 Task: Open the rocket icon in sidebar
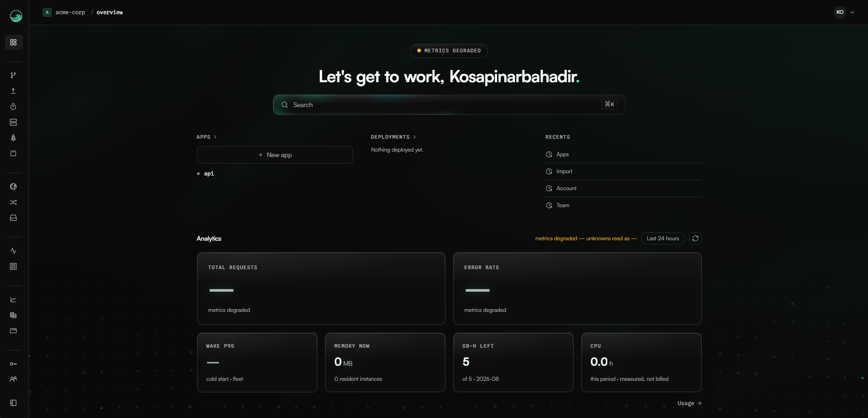point(13,138)
